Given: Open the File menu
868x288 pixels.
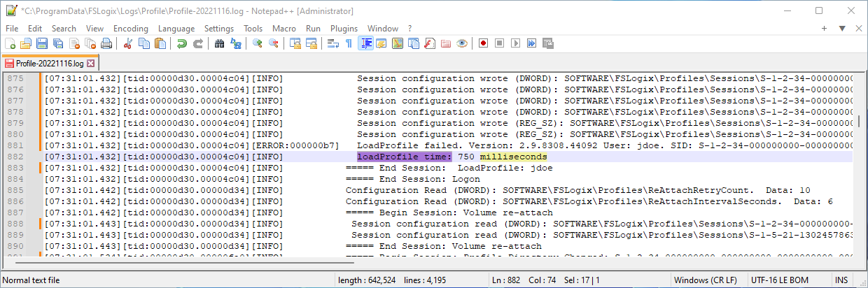Looking at the screenshot, I should coord(12,28).
